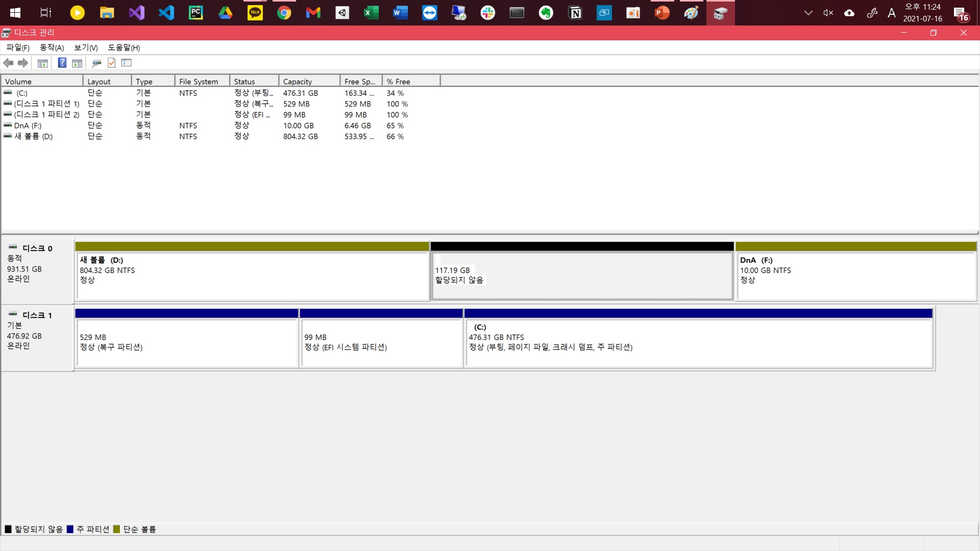The image size is (980, 551).
Task: Select the 117.19 GB unallocated space block
Action: click(582, 275)
